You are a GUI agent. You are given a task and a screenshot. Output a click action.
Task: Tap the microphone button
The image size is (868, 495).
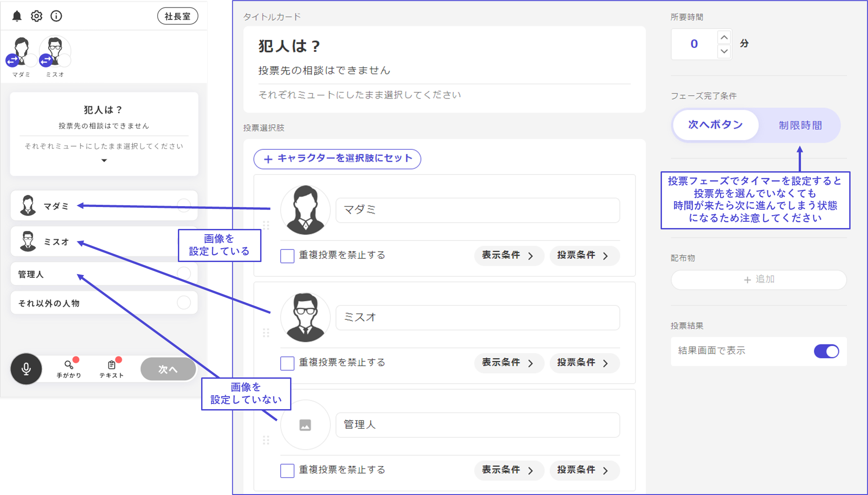pyautogui.click(x=26, y=369)
